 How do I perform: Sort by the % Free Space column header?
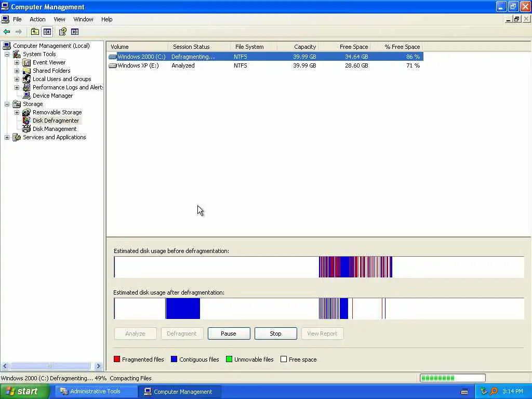(x=397, y=47)
